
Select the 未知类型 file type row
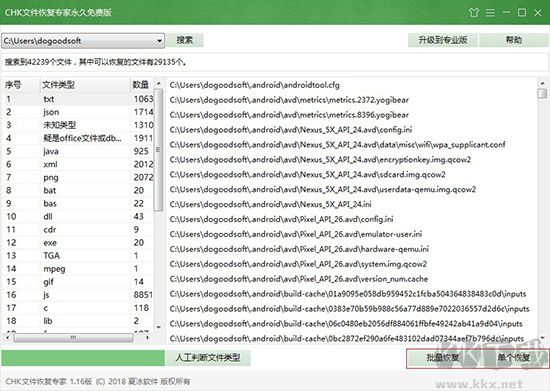[78, 125]
